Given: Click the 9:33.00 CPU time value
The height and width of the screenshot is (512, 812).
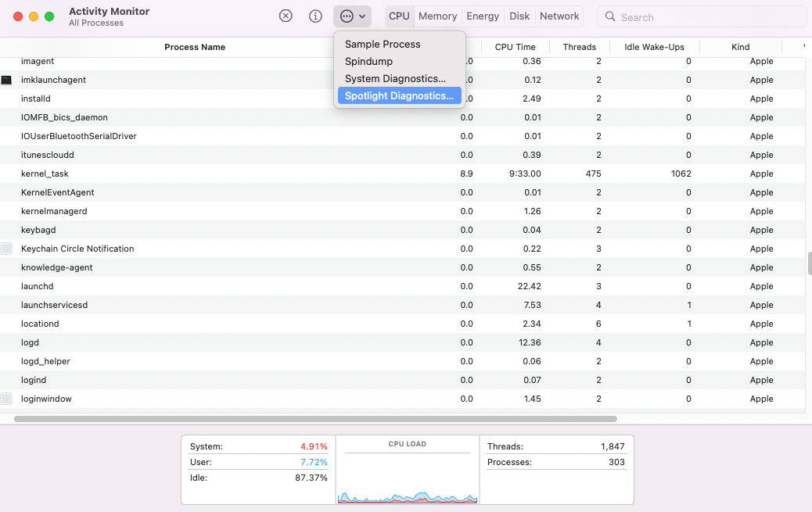Looking at the screenshot, I should (525, 174).
